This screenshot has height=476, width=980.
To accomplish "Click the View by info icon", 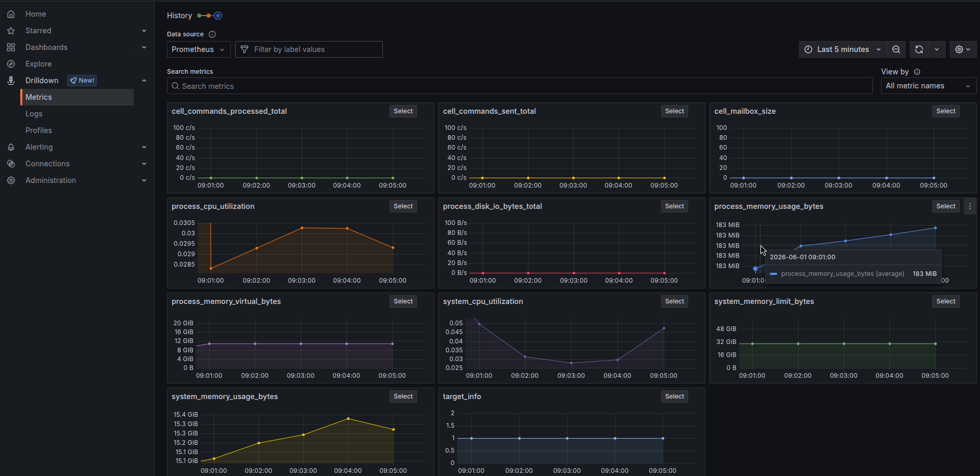I will (917, 72).
